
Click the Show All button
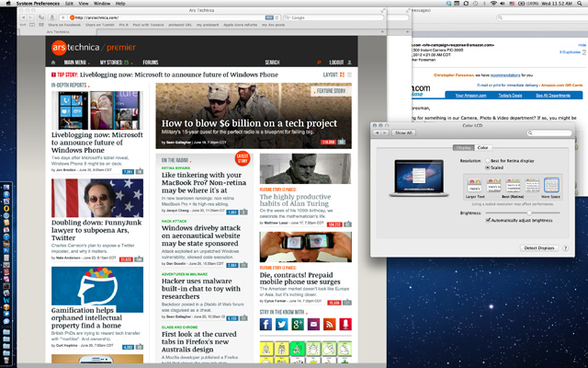click(403, 132)
